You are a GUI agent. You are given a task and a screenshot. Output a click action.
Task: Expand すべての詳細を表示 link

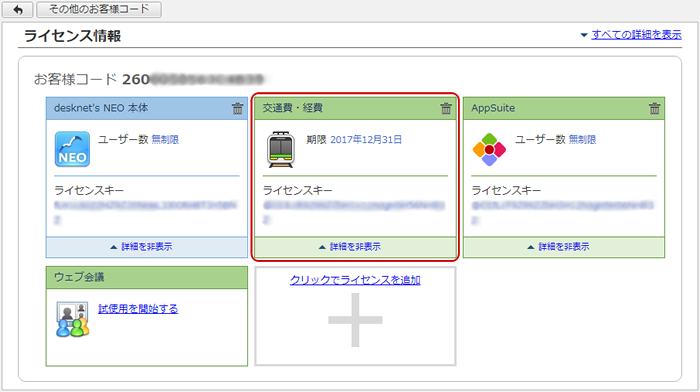(636, 34)
